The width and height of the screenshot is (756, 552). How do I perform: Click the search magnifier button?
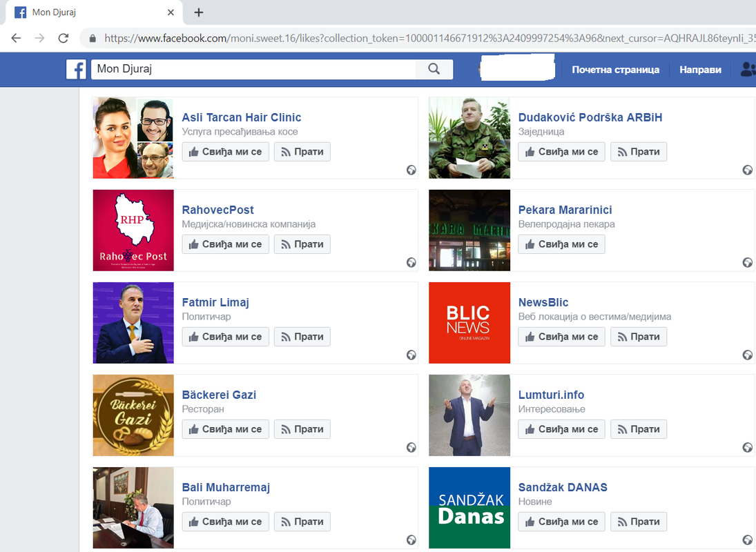click(x=434, y=70)
